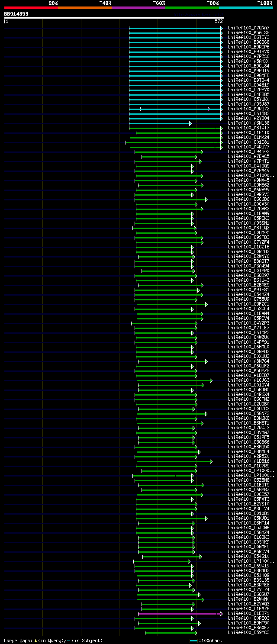Click the long green bar of UniRef100_A1CJG3

pos(175,380)
